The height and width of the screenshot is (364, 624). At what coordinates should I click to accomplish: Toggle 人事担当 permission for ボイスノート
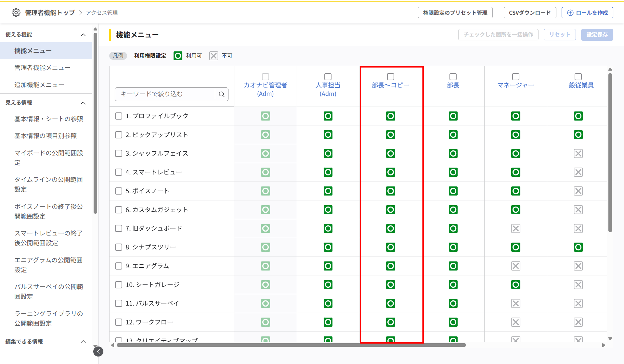[x=328, y=191]
